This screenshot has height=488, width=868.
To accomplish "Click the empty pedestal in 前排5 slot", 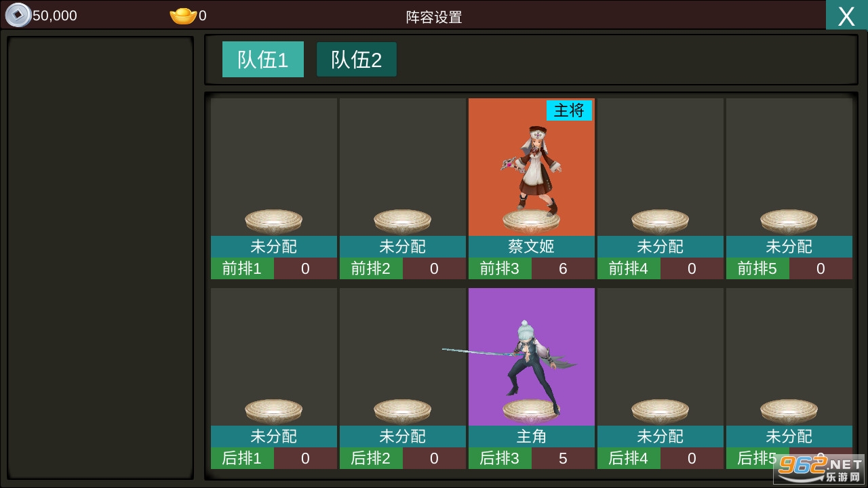I will (789, 221).
